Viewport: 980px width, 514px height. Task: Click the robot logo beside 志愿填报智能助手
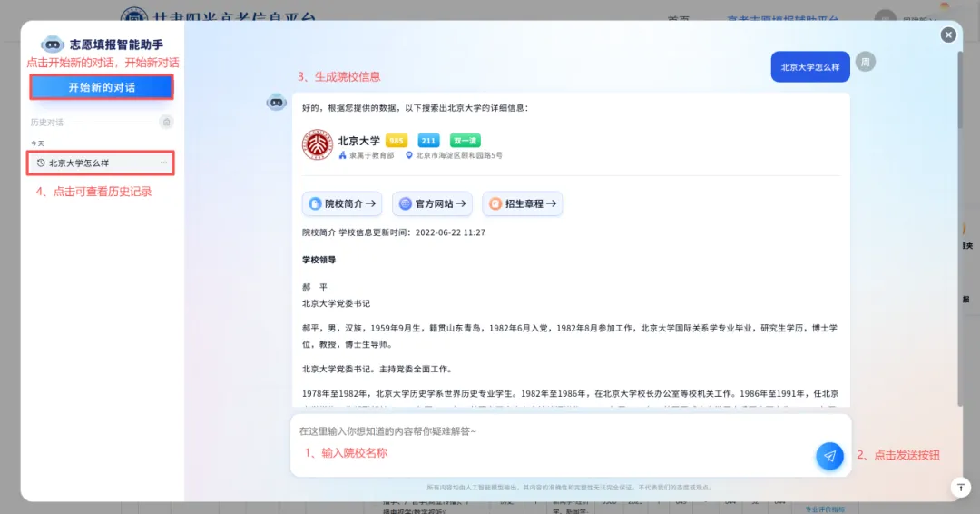pos(53,44)
